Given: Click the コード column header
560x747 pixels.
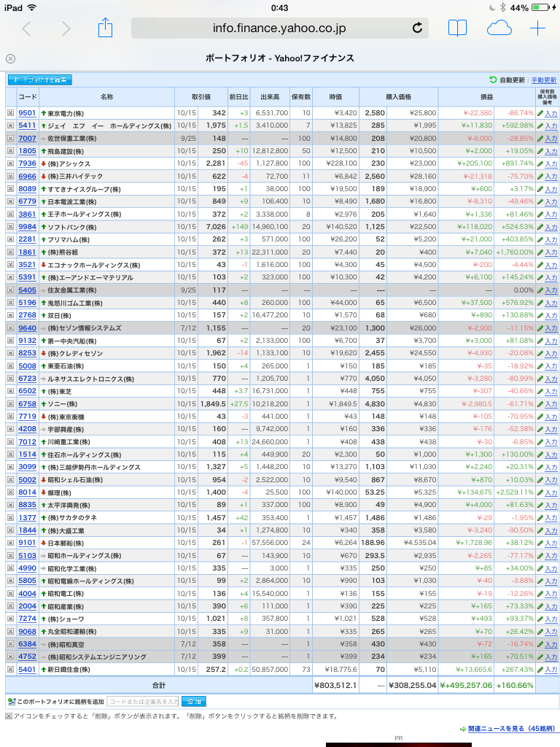Looking at the screenshot, I should tap(27, 97).
